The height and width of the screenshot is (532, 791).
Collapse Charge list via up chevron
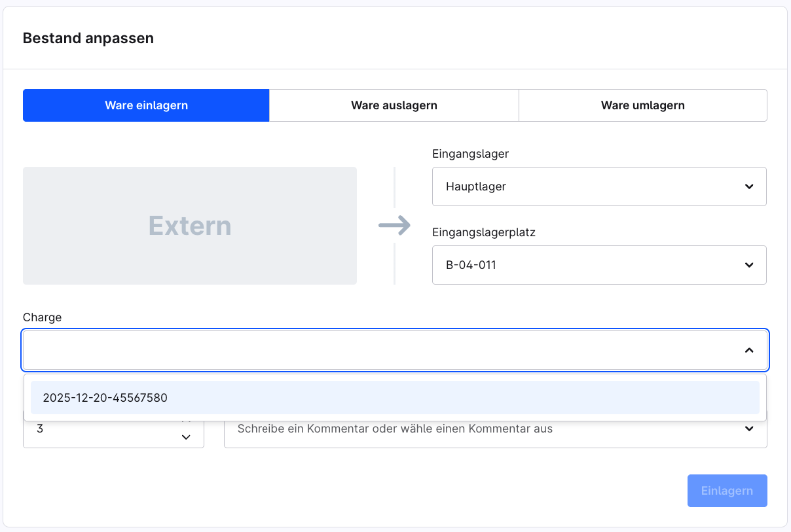[x=749, y=350]
